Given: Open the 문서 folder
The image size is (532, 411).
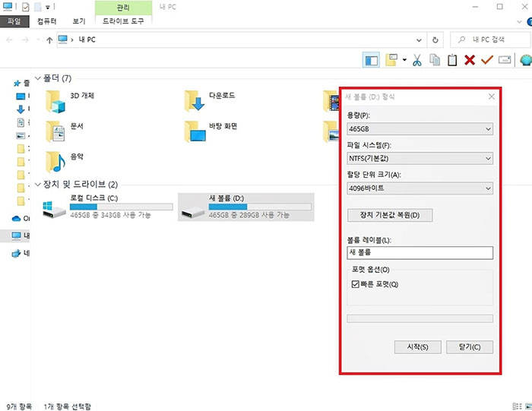Looking at the screenshot, I should [x=65, y=131].
